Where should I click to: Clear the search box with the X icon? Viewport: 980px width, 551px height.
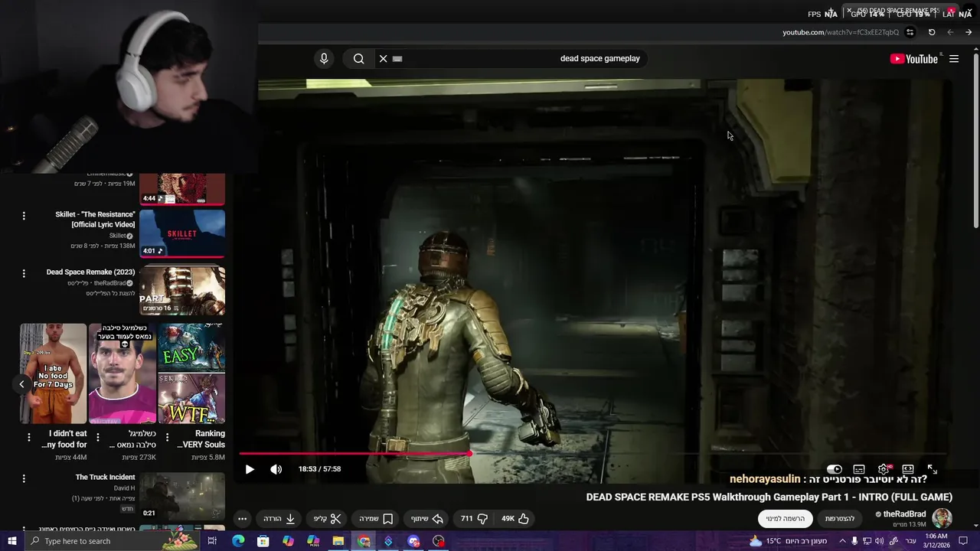(x=384, y=59)
